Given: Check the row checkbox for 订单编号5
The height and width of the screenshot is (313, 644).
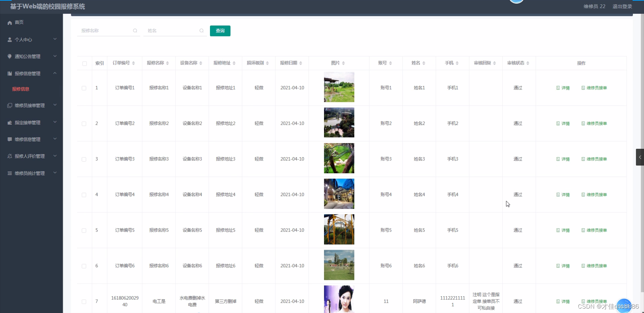Looking at the screenshot, I should point(84,231).
